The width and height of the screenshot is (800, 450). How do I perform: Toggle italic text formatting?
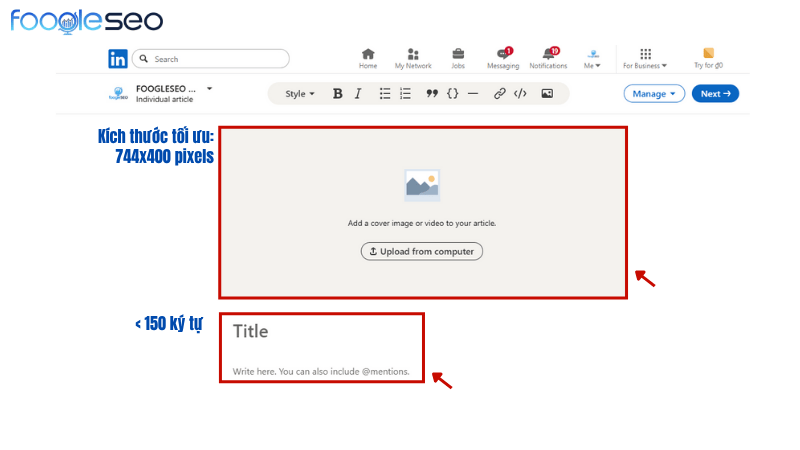358,94
